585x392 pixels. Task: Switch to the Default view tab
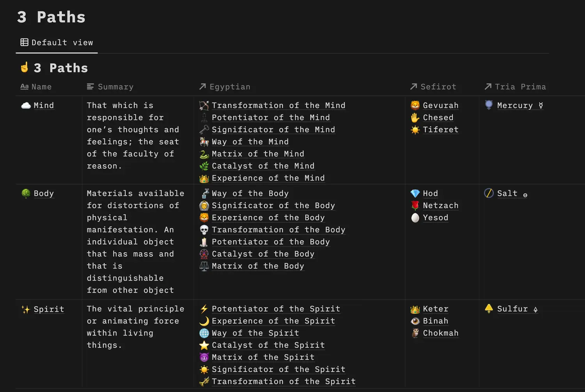[x=57, y=43]
